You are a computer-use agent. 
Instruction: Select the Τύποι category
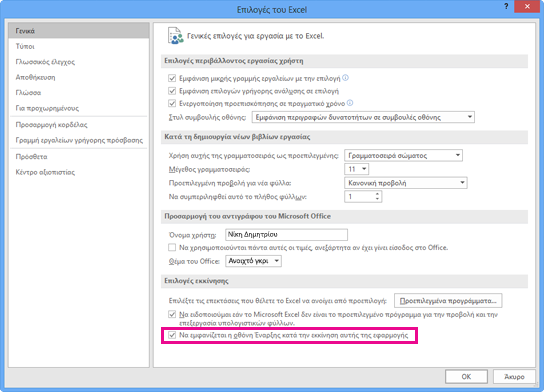(79, 46)
